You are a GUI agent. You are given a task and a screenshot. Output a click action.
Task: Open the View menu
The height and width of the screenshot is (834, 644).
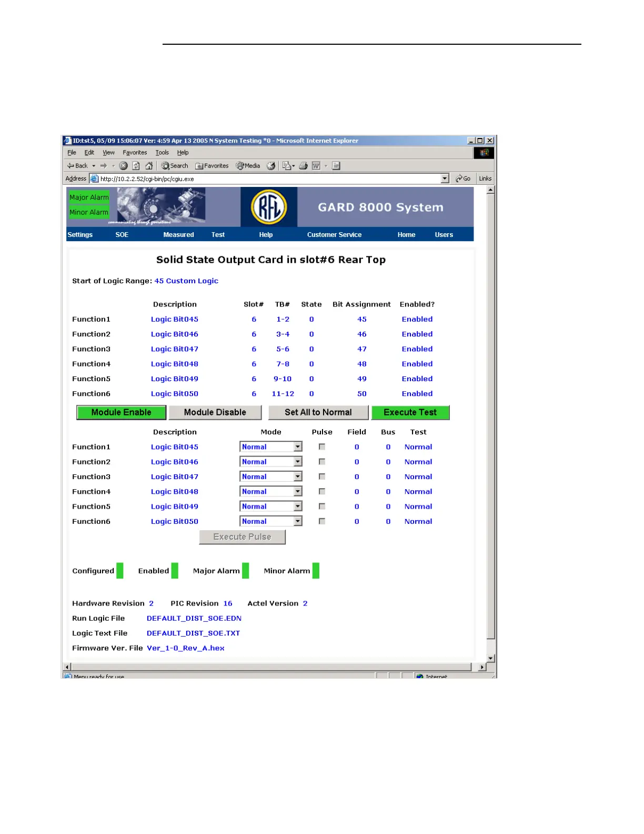(108, 153)
